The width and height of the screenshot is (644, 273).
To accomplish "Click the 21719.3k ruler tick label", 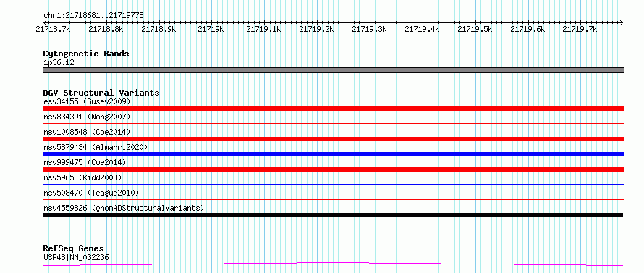I will tap(369, 29).
